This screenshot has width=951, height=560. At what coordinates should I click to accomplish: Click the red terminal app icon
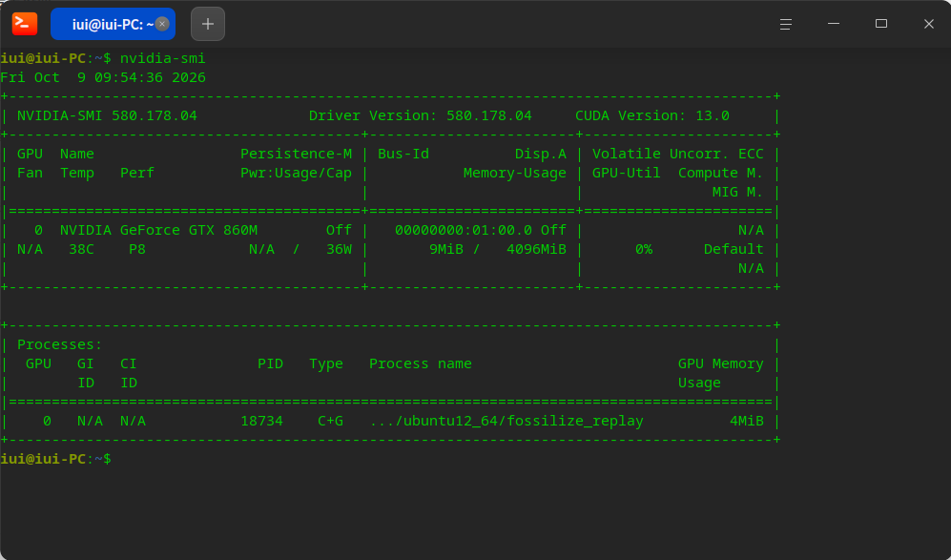pos(25,24)
